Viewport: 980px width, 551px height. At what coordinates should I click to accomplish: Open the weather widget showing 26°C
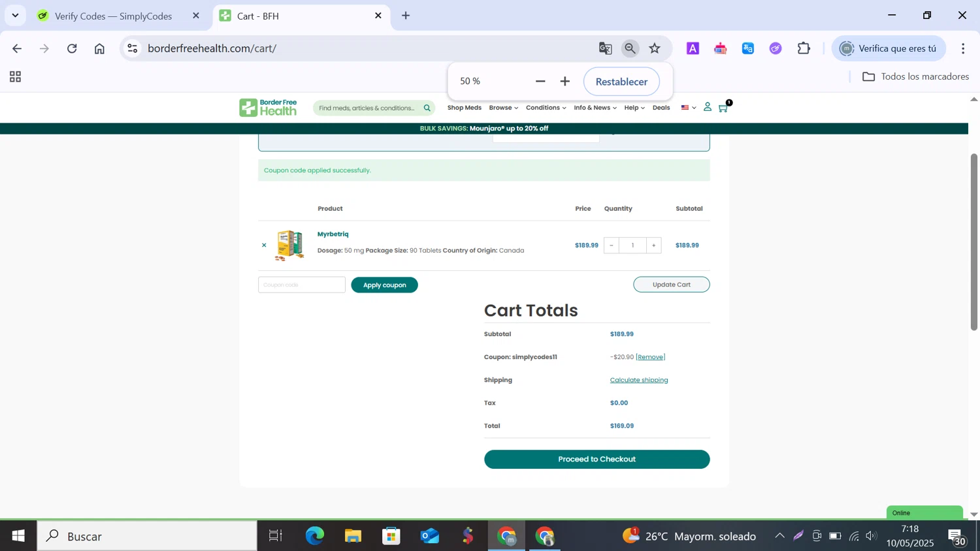pyautogui.click(x=690, y=536)
